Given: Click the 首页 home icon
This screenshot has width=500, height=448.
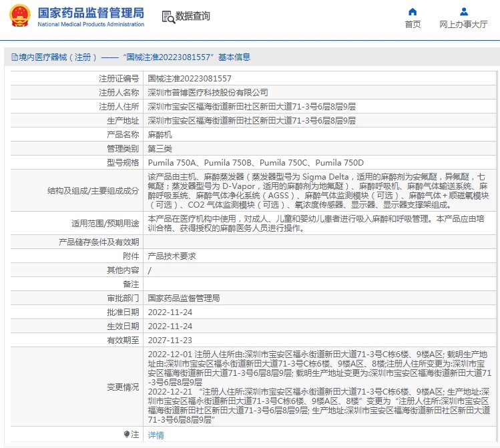Looking at the screenshot, I should coord(413,12).
